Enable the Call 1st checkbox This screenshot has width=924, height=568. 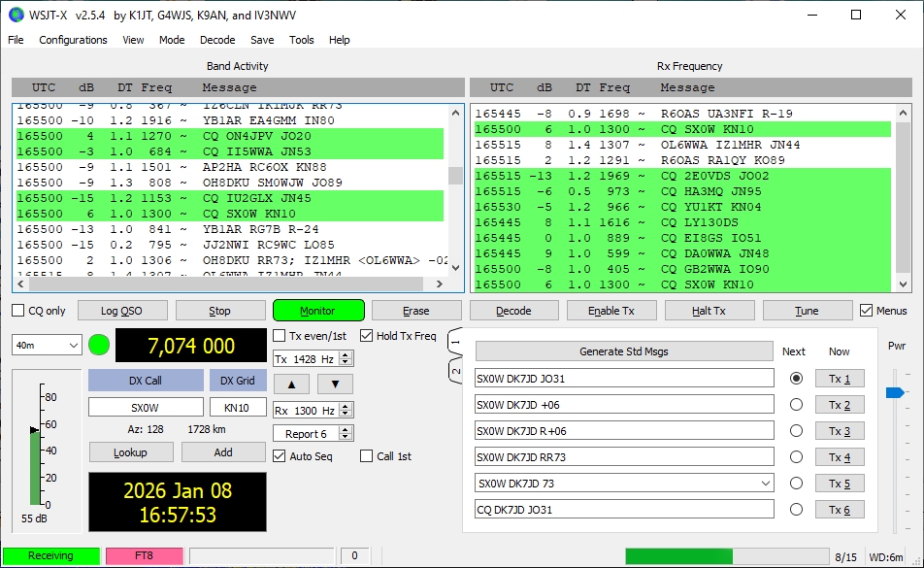click(367, 456)
